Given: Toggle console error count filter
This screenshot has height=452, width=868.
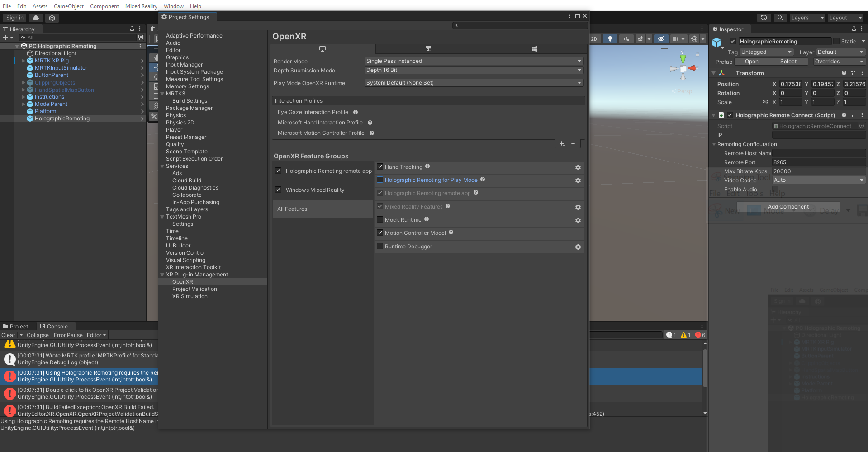Looking at the screenshot, I should coord(700,335).
